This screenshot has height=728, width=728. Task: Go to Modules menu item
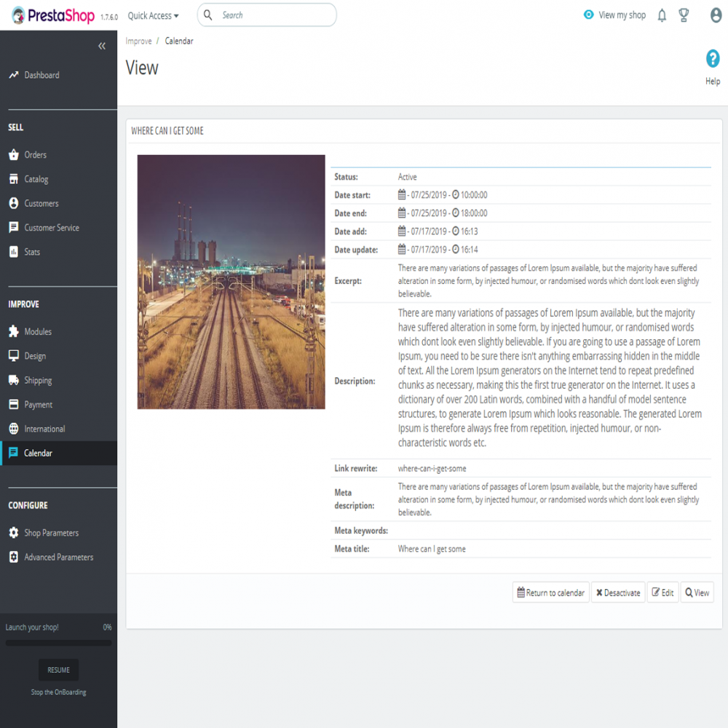tap(38, 332)
